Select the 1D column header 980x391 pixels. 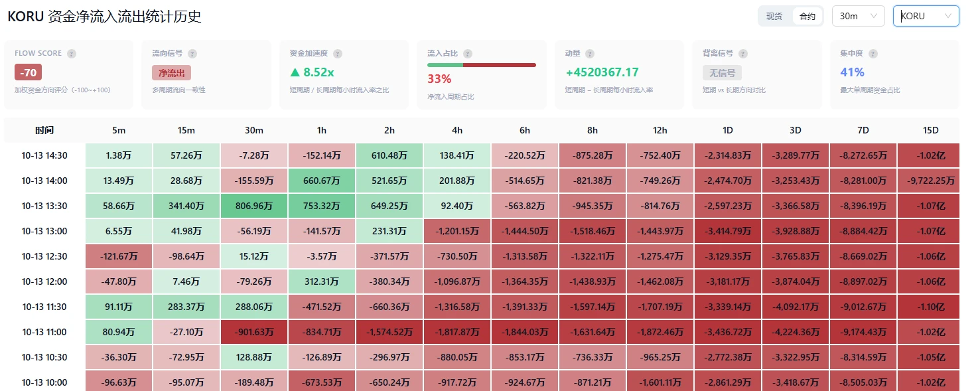(728, 130)
